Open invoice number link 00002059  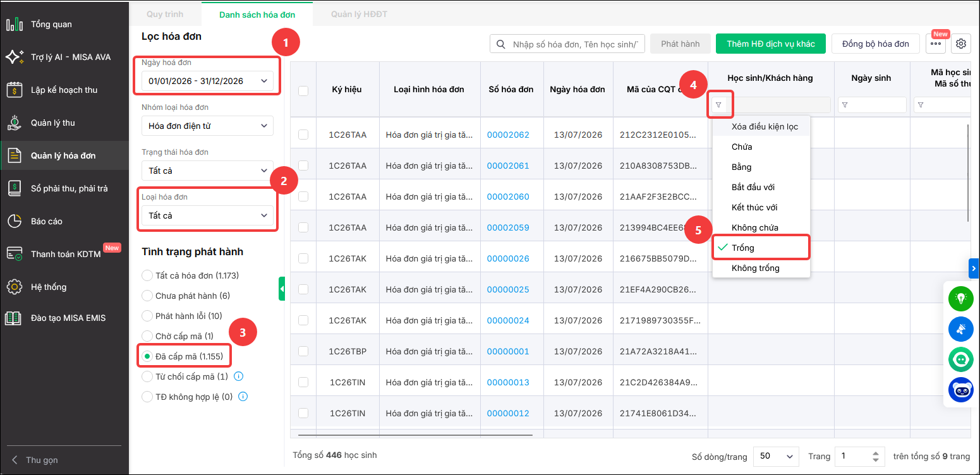(x=508, y=227)
